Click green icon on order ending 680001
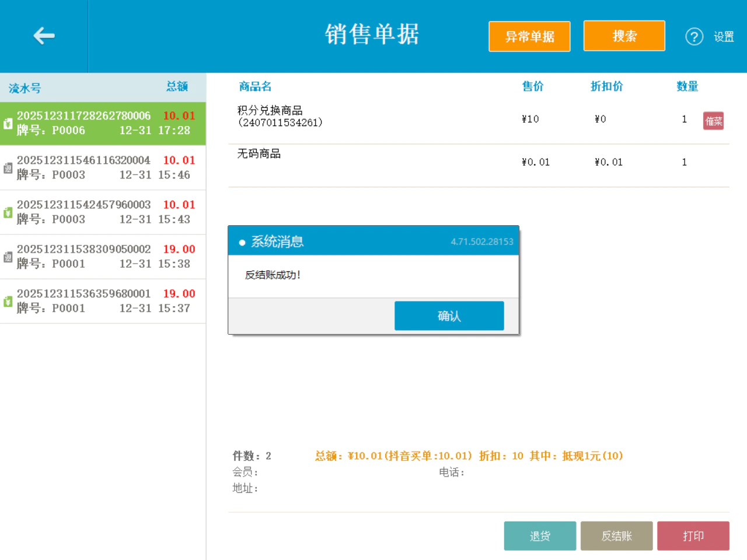 pyautogui.click(x=8, y=302)
